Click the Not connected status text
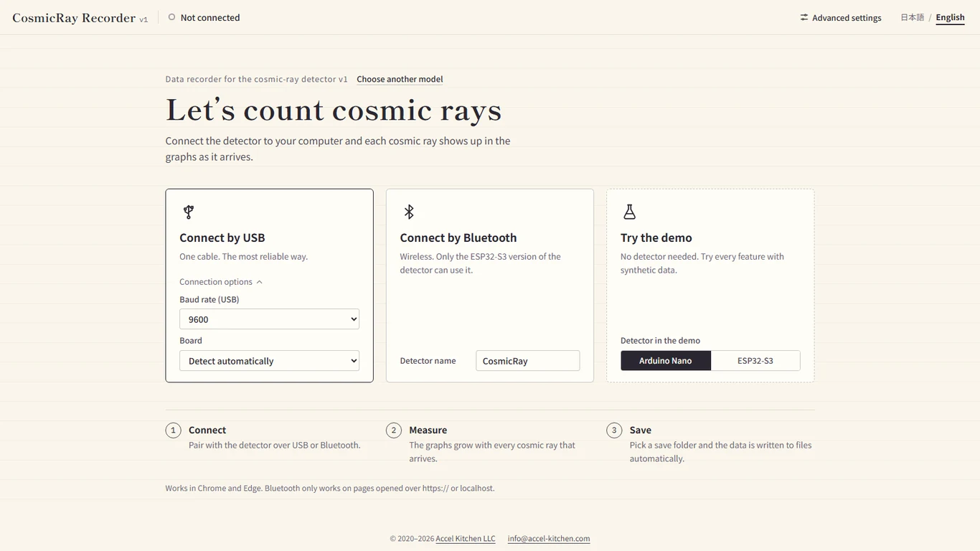This screenshot has height=551, width=980. (x=210, y=17)
